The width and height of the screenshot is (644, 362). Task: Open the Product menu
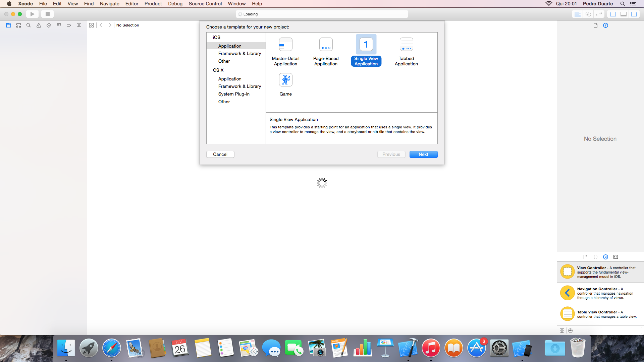(153, 4)
